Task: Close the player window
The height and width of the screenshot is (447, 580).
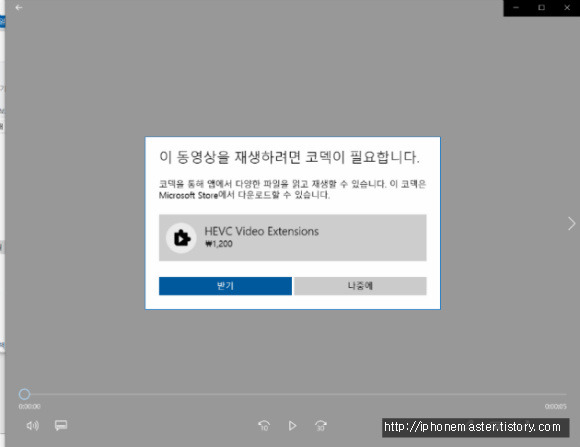Action: [567, 7]
